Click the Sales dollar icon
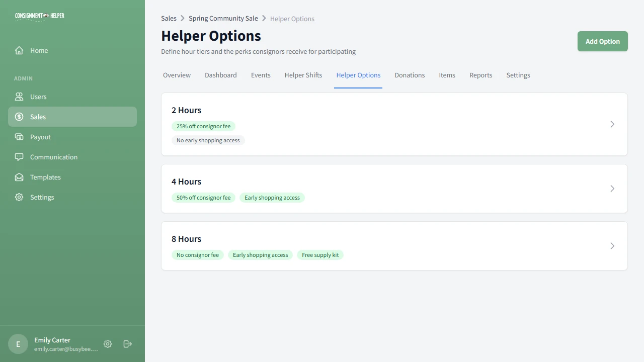 (19, 117)
